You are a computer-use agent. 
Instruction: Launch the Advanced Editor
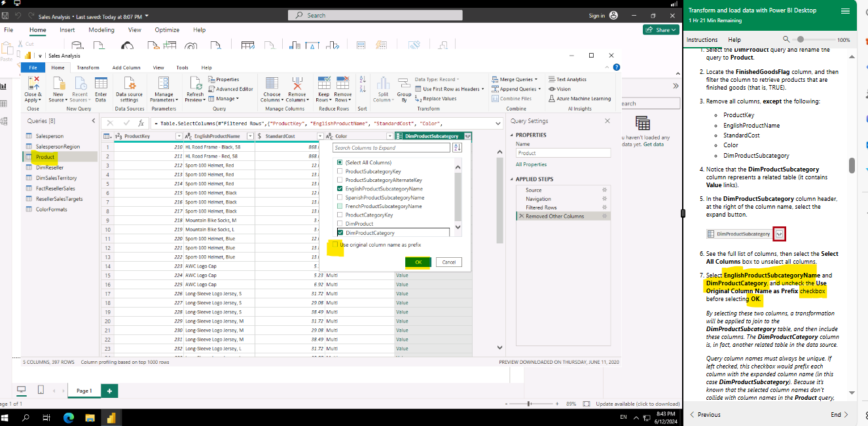click(231, 89)
